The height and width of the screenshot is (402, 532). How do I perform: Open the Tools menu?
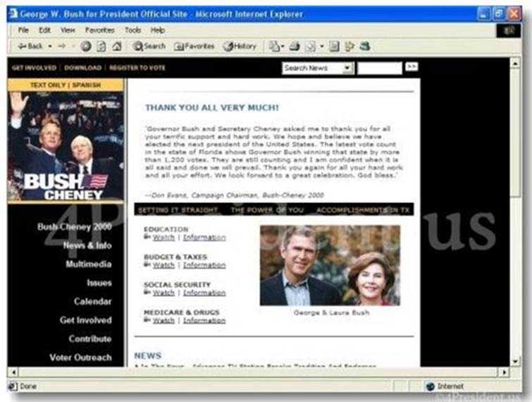pos(132,30)
